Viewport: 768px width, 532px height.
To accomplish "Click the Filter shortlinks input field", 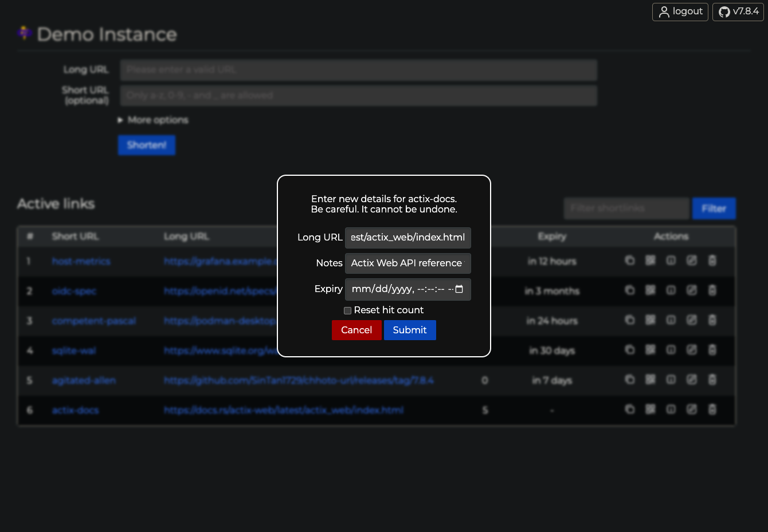I will click(627, 208).
